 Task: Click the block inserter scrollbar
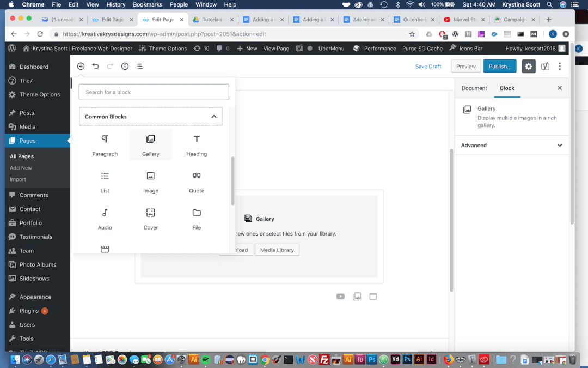pyautogui.click(x=232, y=180)
